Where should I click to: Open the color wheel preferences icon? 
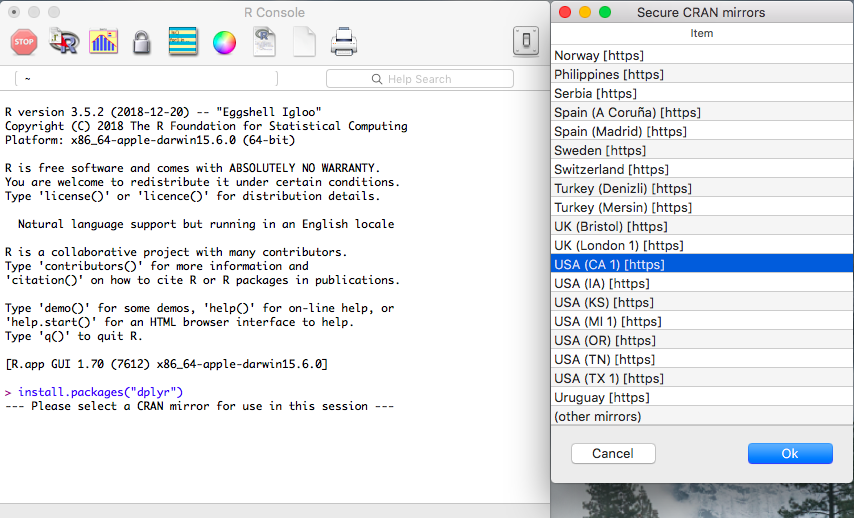click(x=224, y=42)
